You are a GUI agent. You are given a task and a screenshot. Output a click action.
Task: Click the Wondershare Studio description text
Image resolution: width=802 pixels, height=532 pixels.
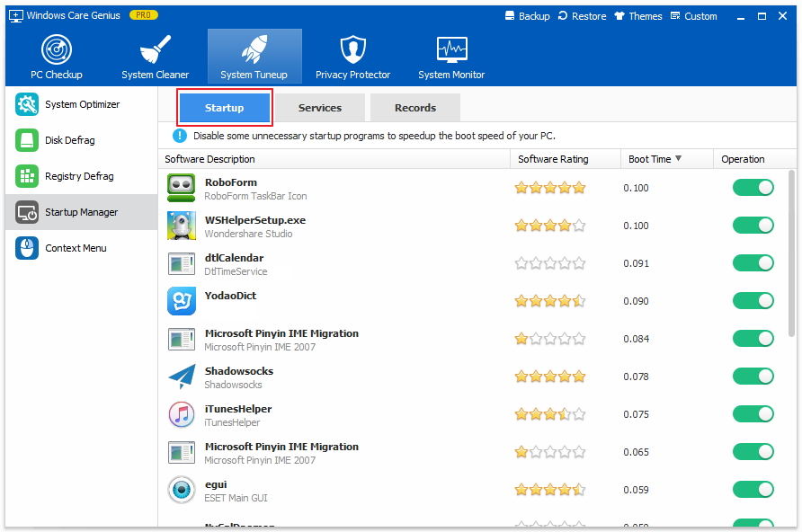pos(248,234)
